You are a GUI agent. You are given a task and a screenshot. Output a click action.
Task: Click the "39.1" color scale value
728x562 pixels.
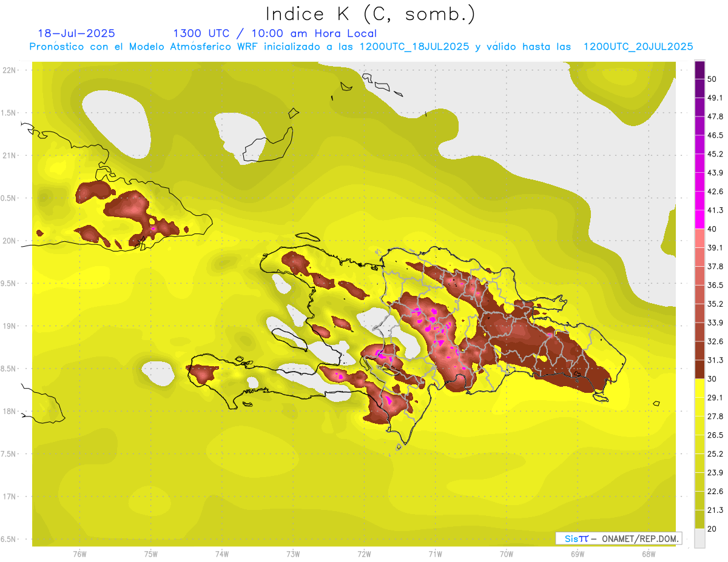[715, 247]
